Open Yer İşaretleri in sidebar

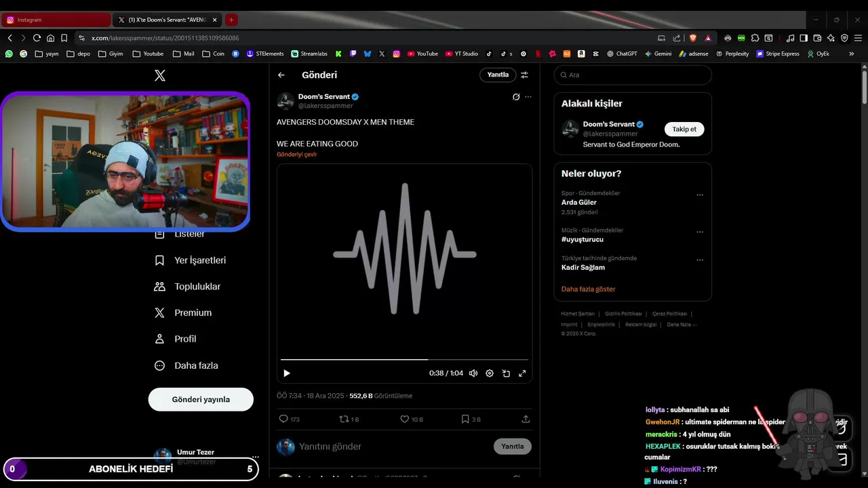pyautogui.click(x=191, y=260)
